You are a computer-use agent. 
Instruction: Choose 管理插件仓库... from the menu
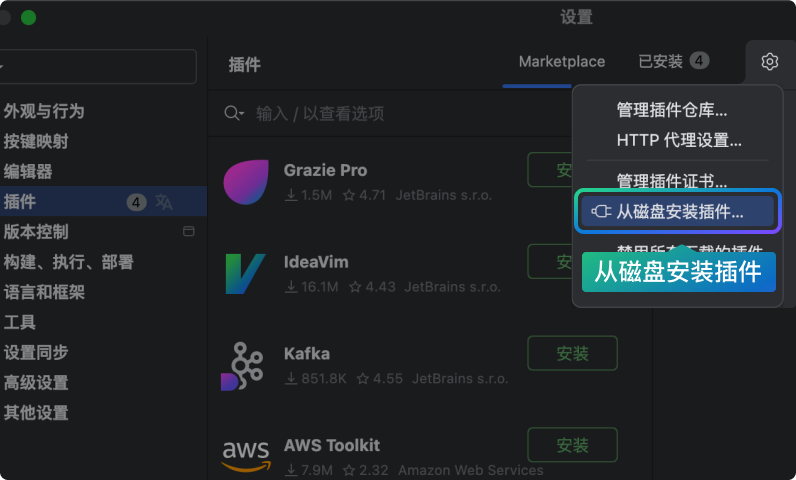[x=672, y=110]
